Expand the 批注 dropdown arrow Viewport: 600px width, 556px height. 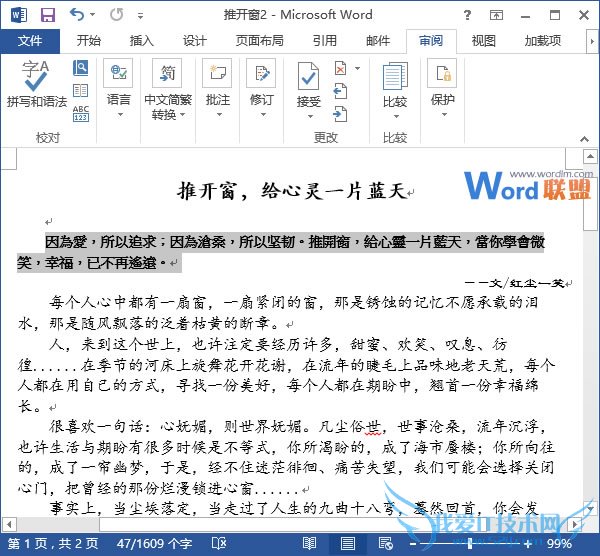[219, 114]
